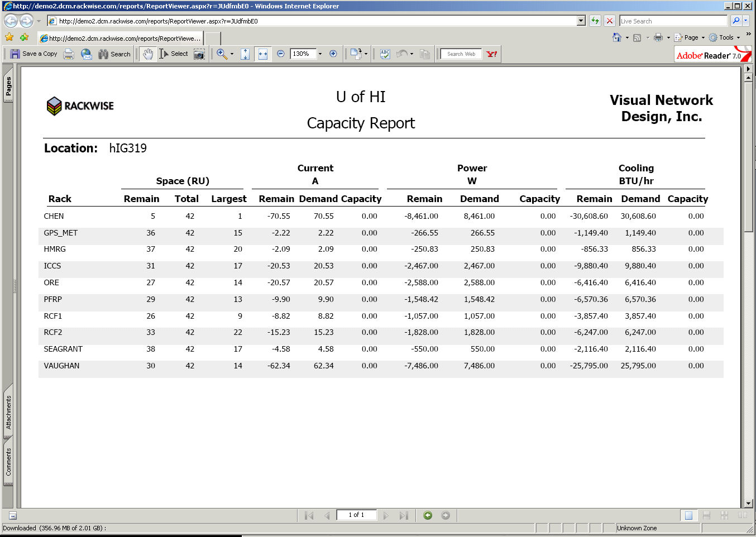Image resolution: width=756 pixels, height=537 pixels.
Task: Toggle the Hand tool
Action: (147, 54)
